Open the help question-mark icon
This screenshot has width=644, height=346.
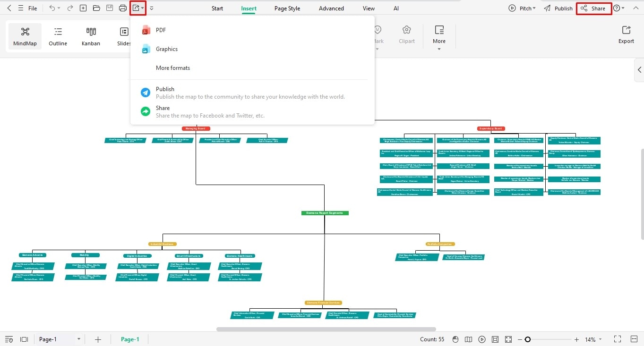pyautogui.click(x=617, y=8)
